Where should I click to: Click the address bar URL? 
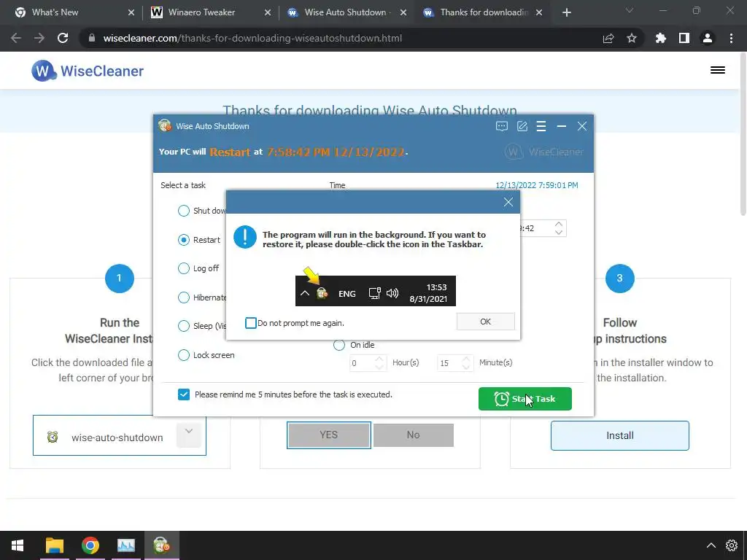click(252, 38)
